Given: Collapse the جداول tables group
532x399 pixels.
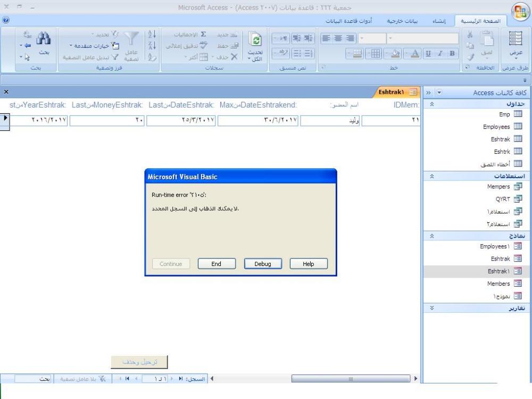Looking at the screenshot, I should coord(432,104).
